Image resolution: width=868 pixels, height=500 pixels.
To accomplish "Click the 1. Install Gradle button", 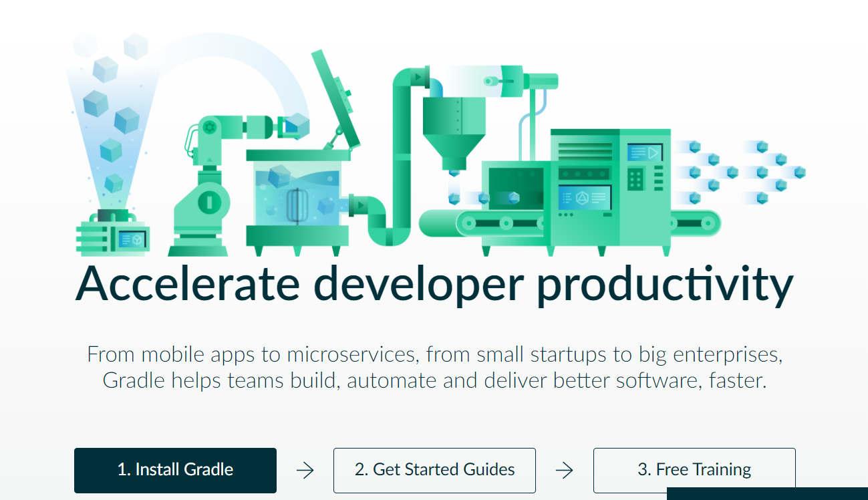I will (x=175, y=471).
